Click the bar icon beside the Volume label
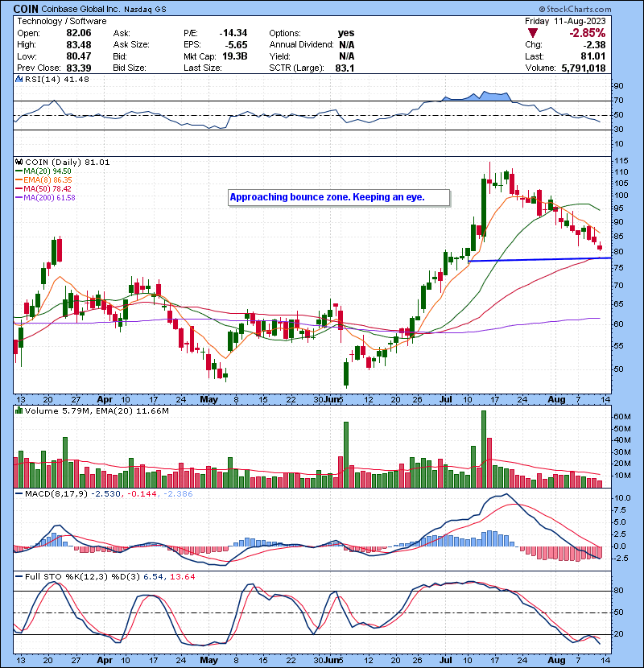 19,410
